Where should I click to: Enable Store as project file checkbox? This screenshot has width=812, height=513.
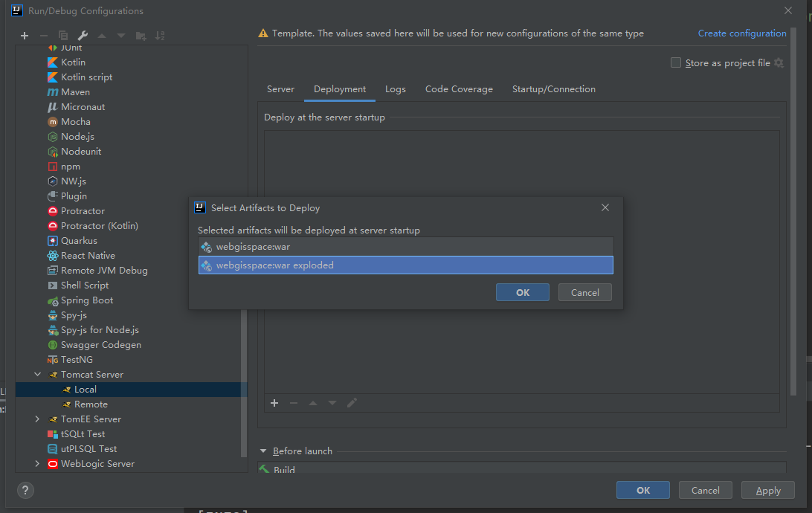(676, 62)
